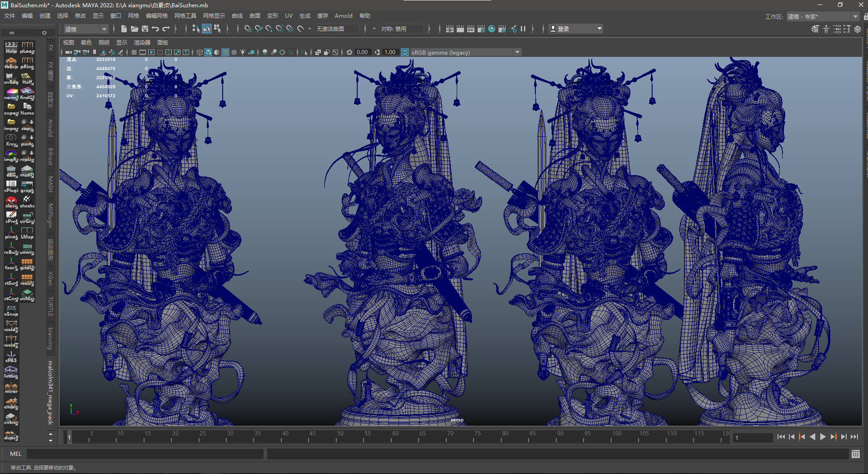The width and height of the screenshot is (868, 474).
Task: Click the Save scene icon
Action: 145,29
